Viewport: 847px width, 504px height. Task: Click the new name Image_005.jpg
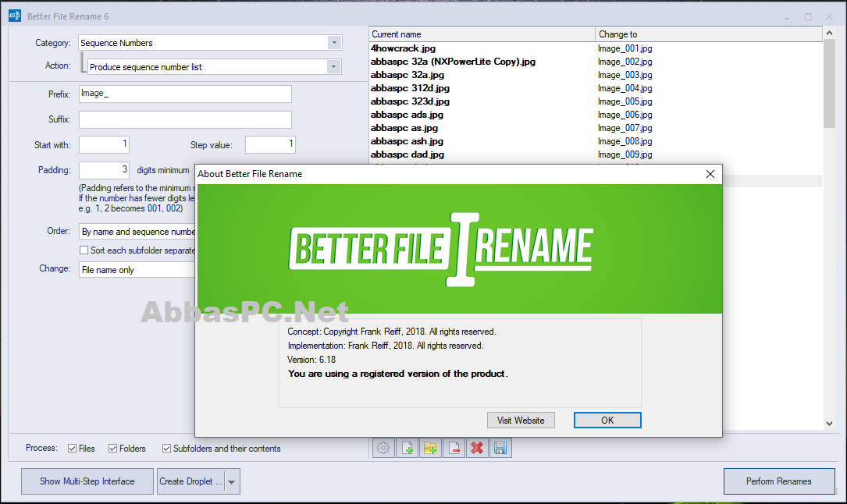[x=625, y=101]
